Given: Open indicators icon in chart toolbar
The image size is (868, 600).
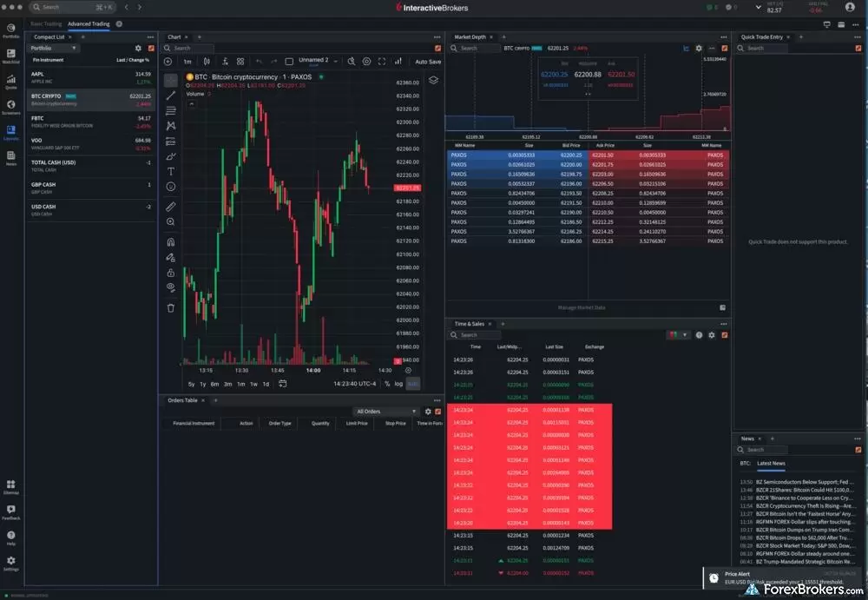Looking at the screenshot, I should 226,62.
